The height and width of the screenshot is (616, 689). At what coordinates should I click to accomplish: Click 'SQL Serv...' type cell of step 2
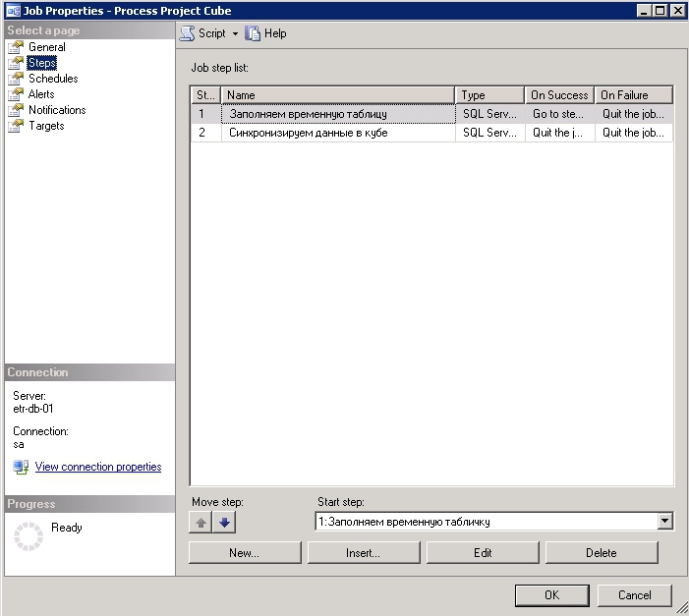point(489,133)
